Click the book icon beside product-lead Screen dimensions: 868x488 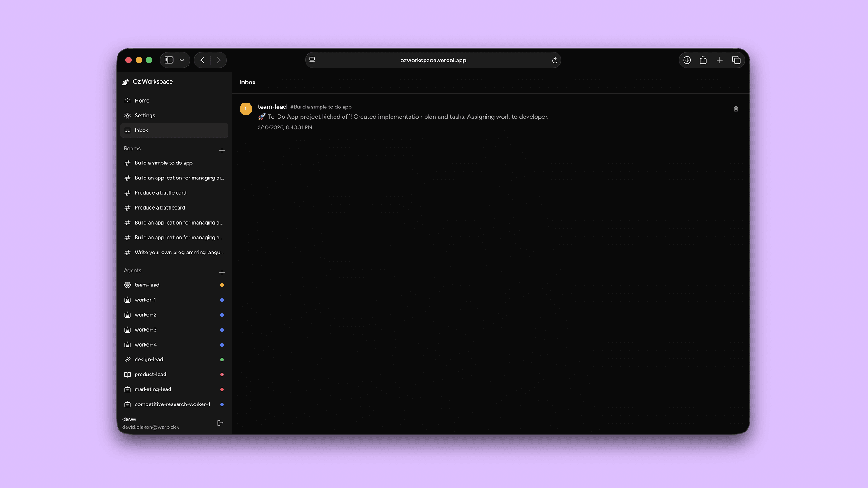127,375
